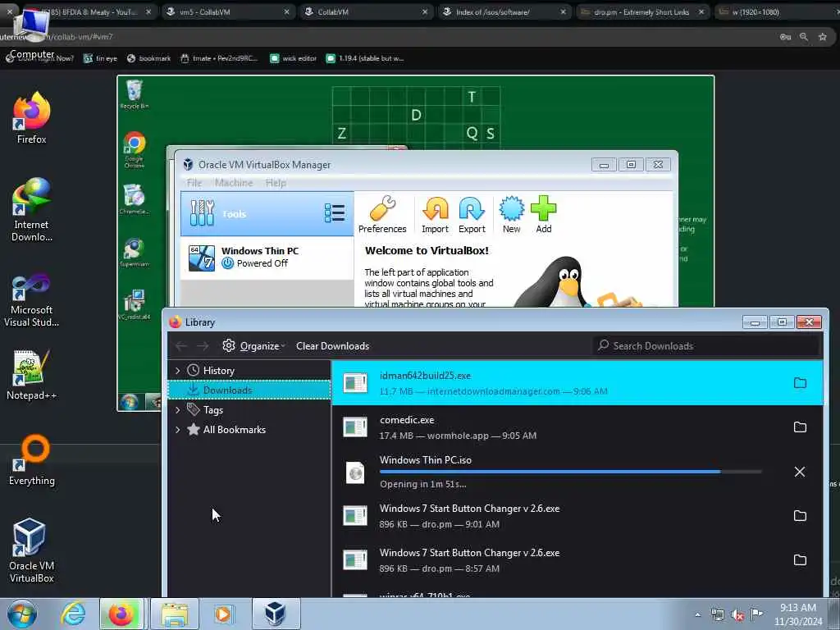Click the muted volume tray icon

click(x=737, y=615)
